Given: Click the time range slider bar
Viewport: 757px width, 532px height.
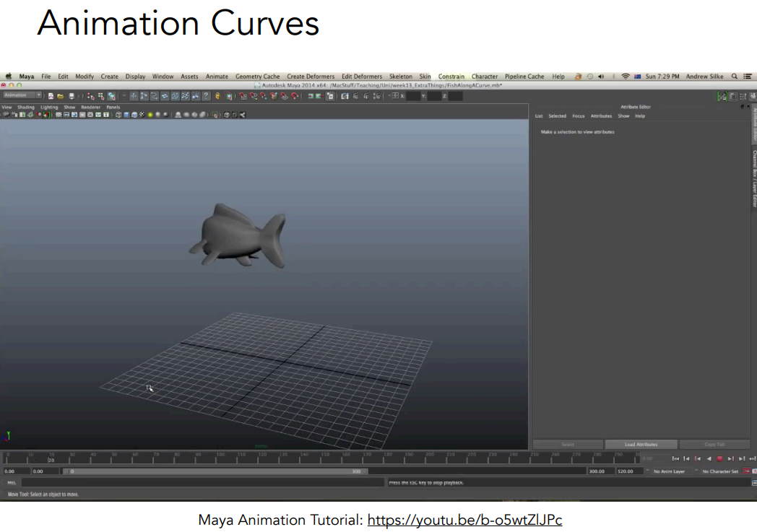Looking at the screenshot, I should coord(217,471).
